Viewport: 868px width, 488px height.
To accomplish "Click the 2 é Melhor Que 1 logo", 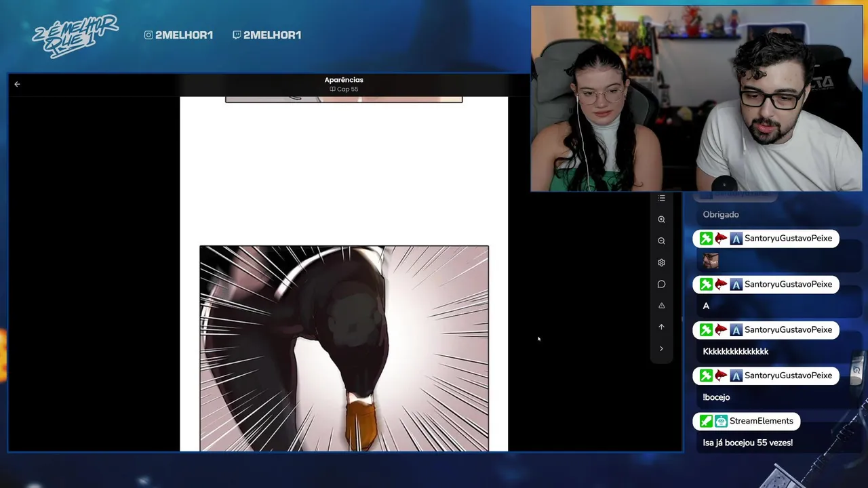I will click(75, 35).
